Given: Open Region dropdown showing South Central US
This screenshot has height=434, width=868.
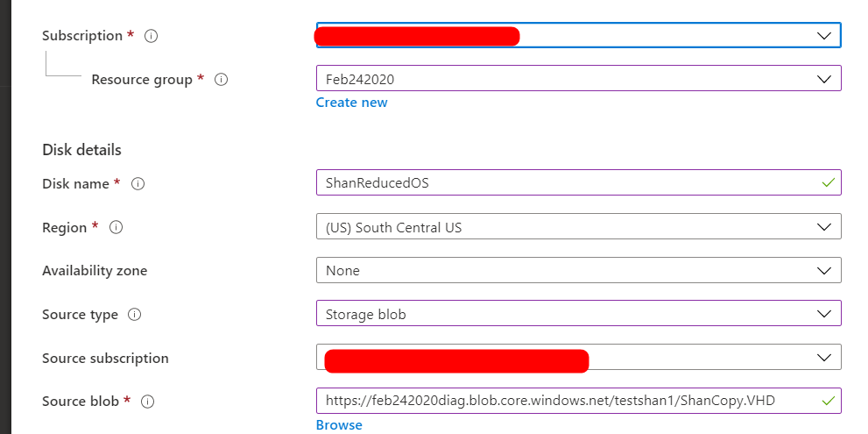Looking at the screenshot, I should click(x=578, y=227).
